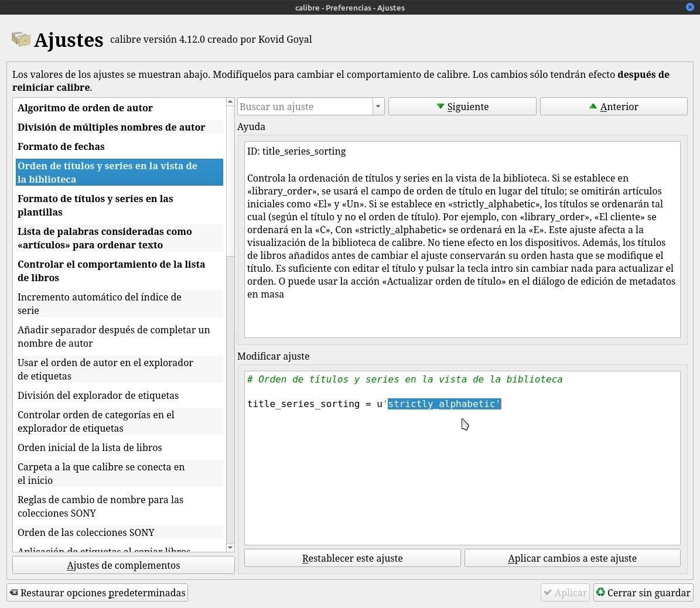
Task: Click scroll-down arrow of settings list
Action: [230, 547]
